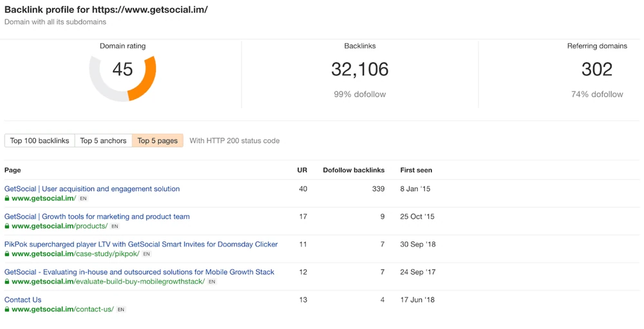The width and height of the screenshot is (644, 329).
Task: Click the First seen column header
Action: 416,170
